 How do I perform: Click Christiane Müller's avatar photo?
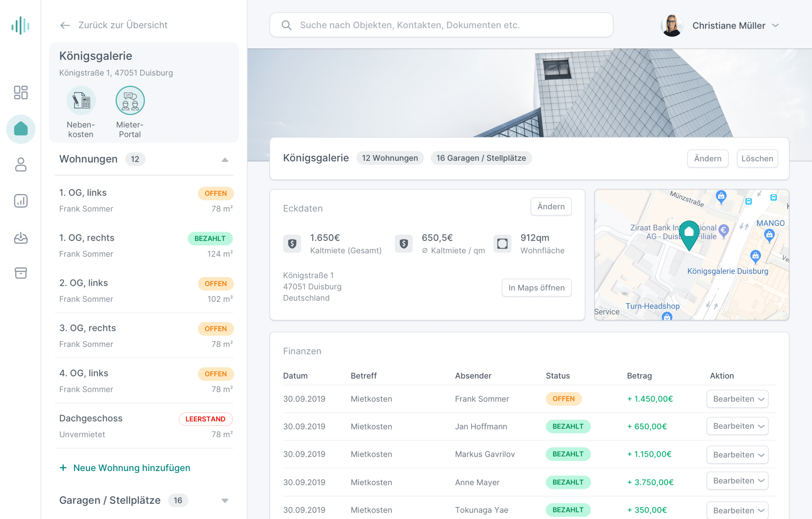(x=672, y=25)
